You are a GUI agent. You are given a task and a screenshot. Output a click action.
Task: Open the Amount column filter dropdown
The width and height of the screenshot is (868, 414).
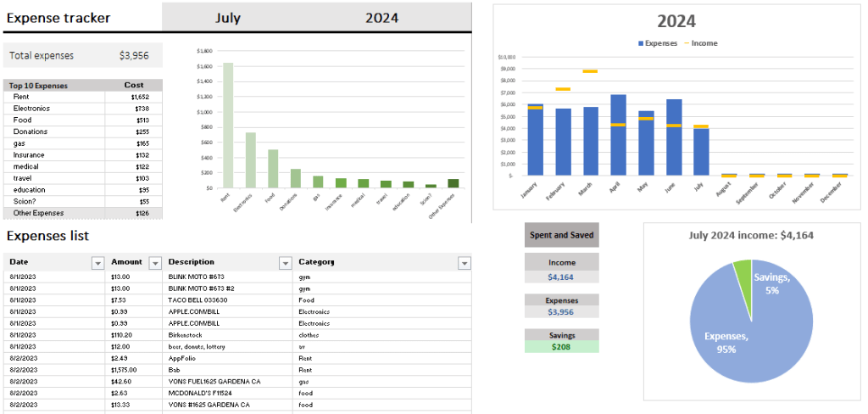click(154, 263)
